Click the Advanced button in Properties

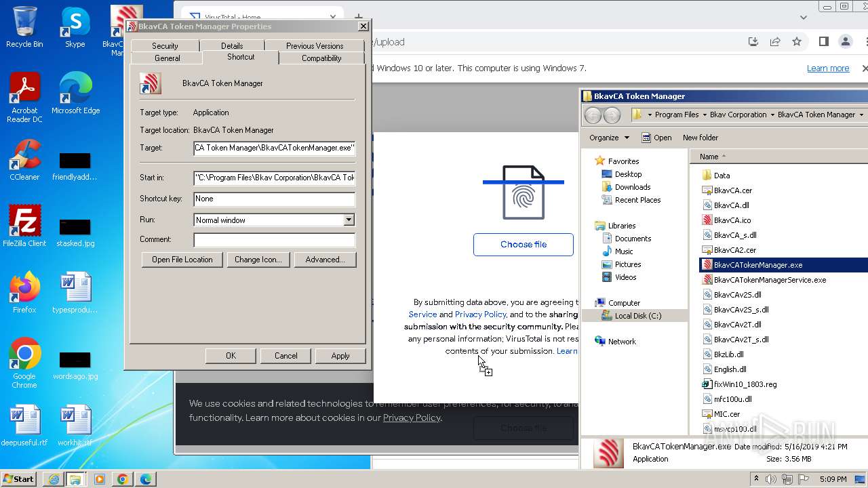(325, 260)
